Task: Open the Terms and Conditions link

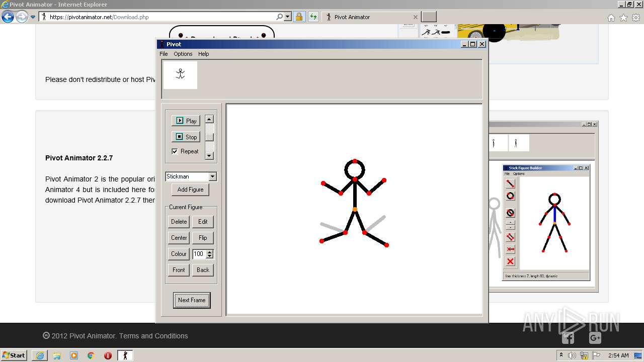Action: [x=153, y=336]
